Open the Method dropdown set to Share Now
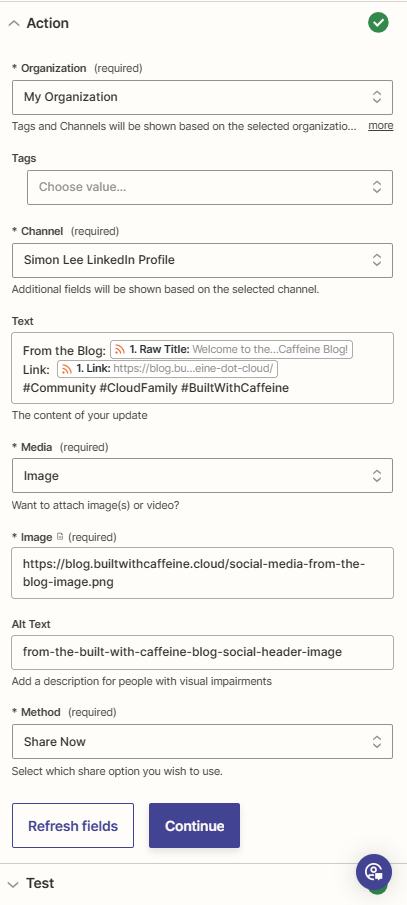The width and height of the screenshot is (407, 905). (202, 742)
